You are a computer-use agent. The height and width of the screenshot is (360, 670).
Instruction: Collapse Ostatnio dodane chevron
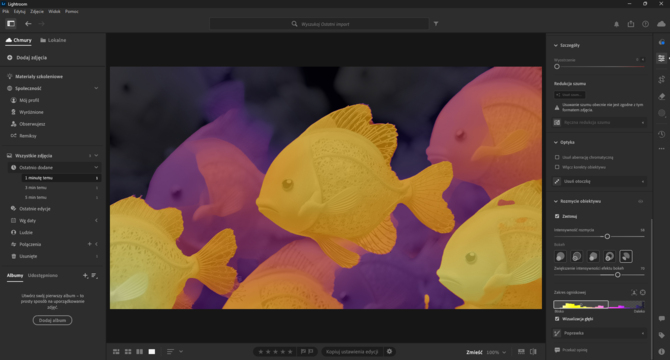96,167
